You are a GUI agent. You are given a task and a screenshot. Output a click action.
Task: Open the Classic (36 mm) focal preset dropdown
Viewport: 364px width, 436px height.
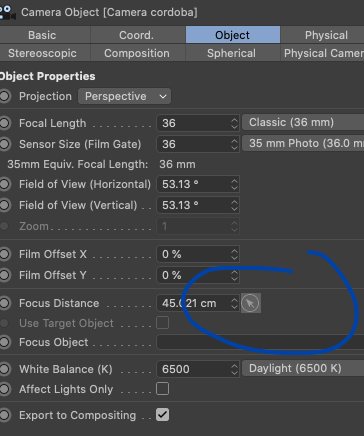tap(303, 122)
